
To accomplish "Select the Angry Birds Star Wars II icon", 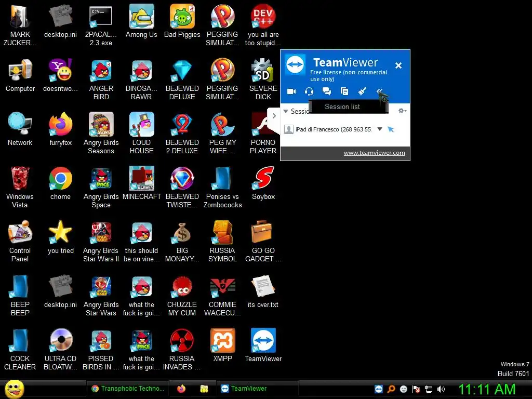I will pyautogui.click(x=101, y=241).
